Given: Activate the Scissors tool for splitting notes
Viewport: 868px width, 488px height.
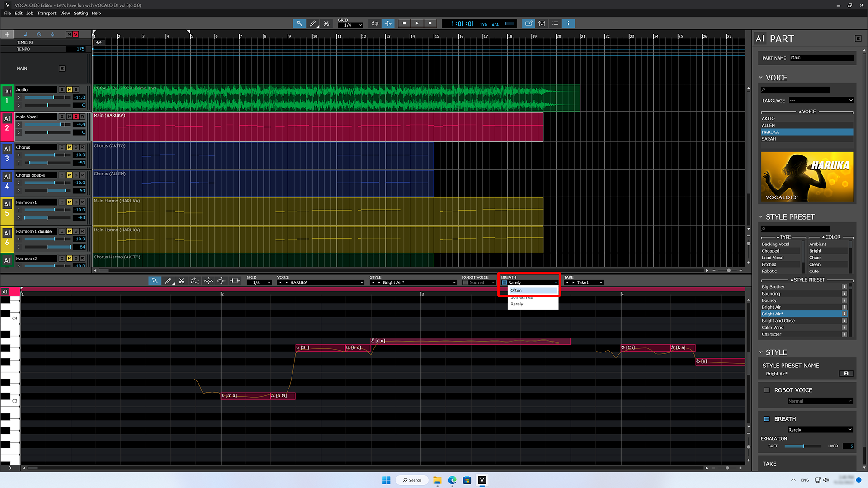Looking at the screenshot, I should 182,281.
